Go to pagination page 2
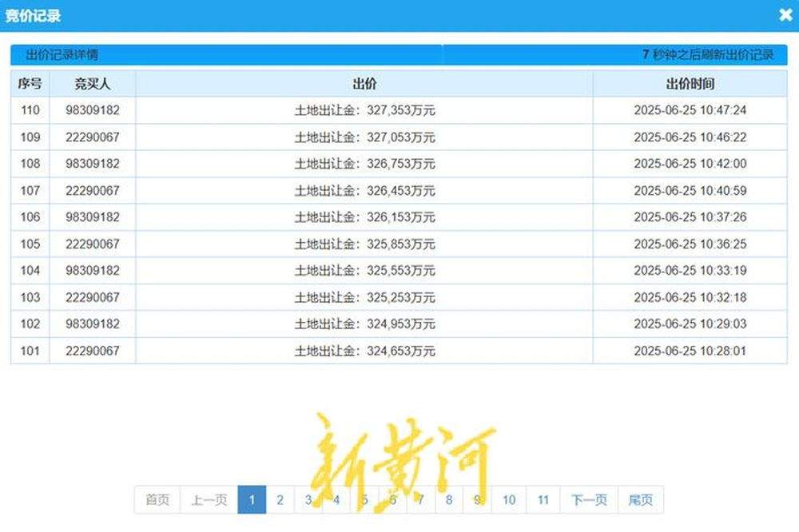 coord(280,499)
